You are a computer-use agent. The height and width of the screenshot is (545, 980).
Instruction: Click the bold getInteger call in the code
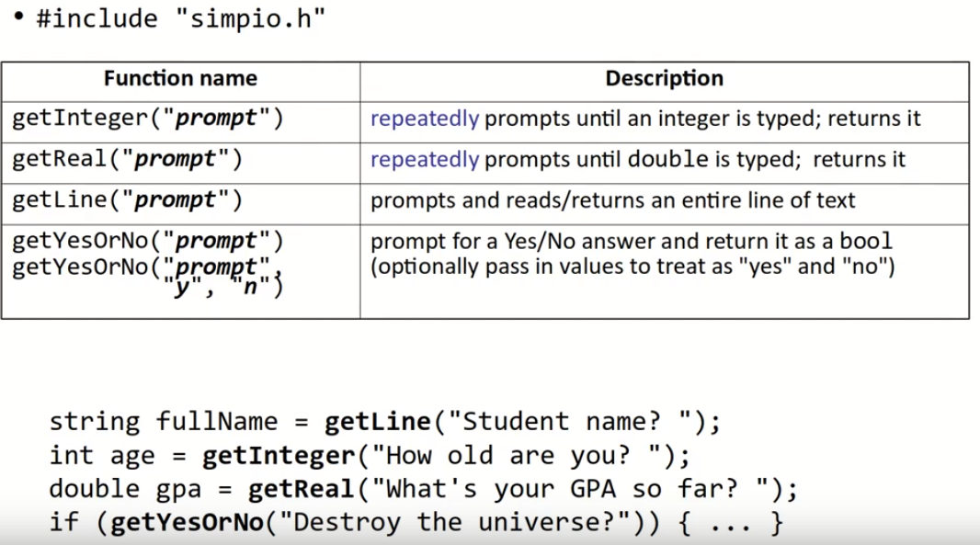(x=278, y=456)
